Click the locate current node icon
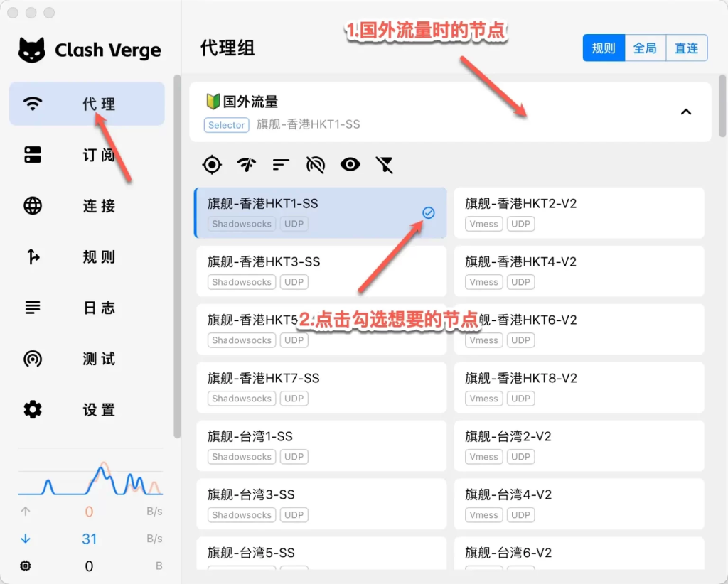 (212, 164)
